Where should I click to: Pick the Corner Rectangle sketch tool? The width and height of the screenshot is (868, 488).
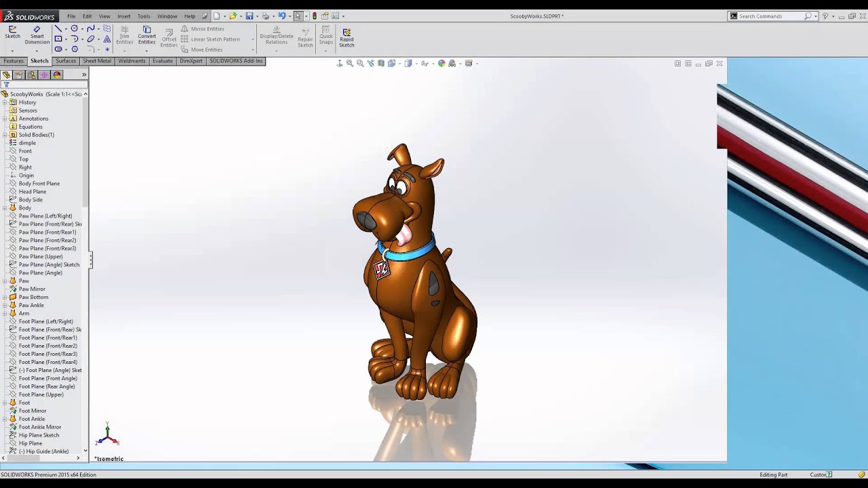[58, 39]
